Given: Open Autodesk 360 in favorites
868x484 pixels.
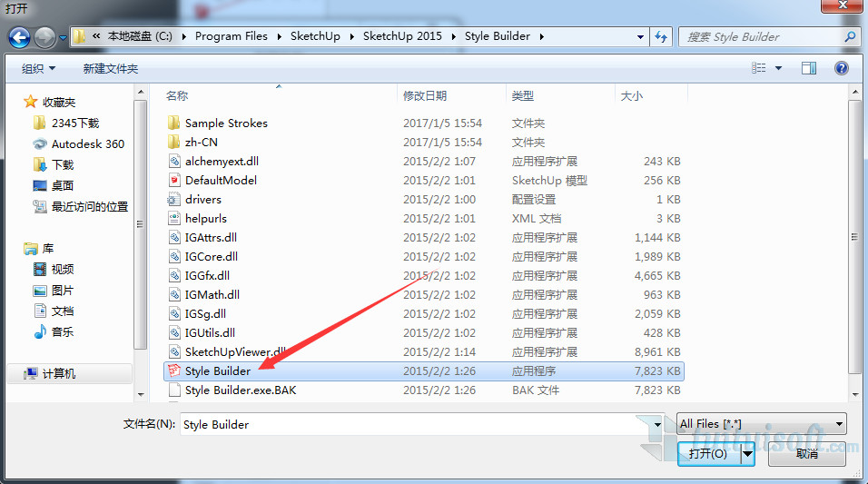Looking at the screenshot, I should point(87,143).
